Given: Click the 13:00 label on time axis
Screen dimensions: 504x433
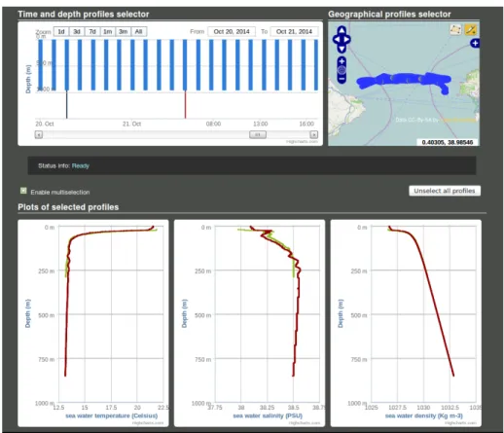Looking at the screenshot, I should point(261,124).
